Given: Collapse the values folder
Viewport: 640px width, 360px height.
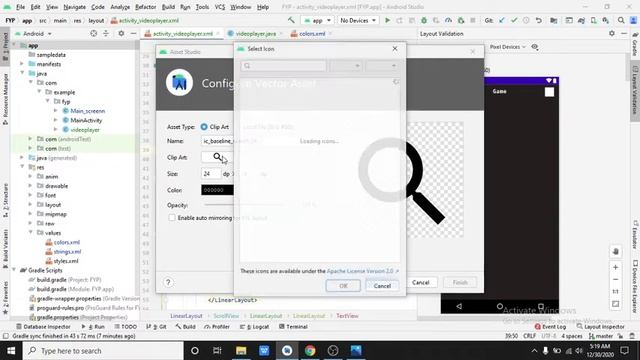Looking at the screenshot, I should pos(30,233).
